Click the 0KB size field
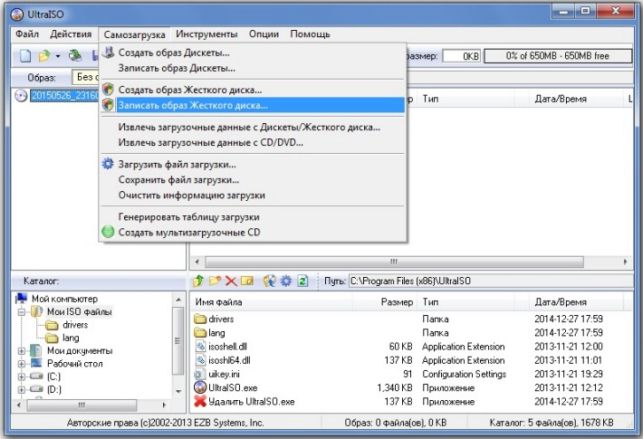The height and width of the screenshot is (439, 643). click(x=461, y=56)
